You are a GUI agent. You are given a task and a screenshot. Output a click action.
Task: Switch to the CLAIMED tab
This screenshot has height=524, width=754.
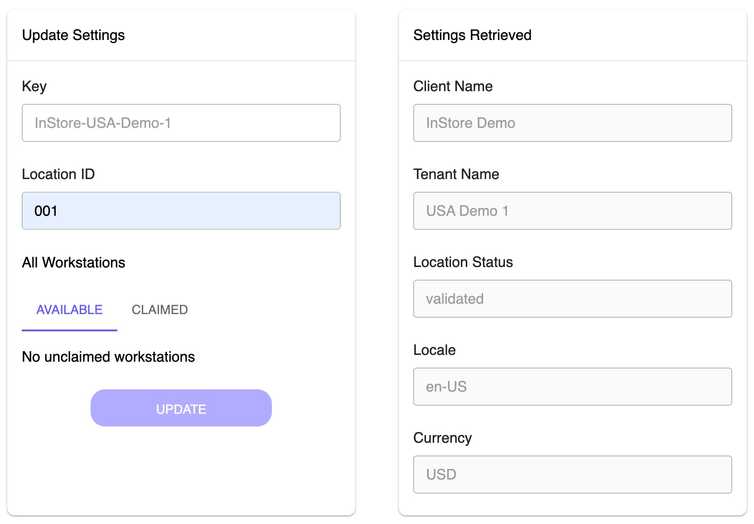(160, 310)
